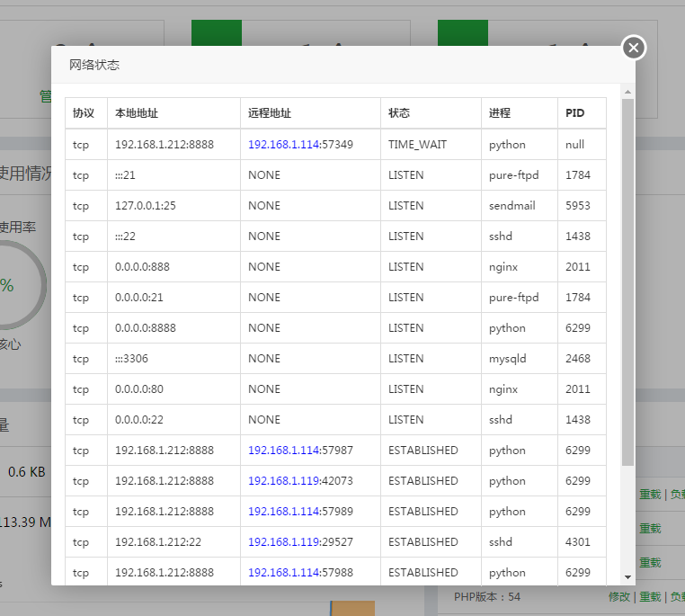Click the 远程地址 column header
The width and height of the screenshot is (685, 616).
pyautogui.click(x=270, y=113)
